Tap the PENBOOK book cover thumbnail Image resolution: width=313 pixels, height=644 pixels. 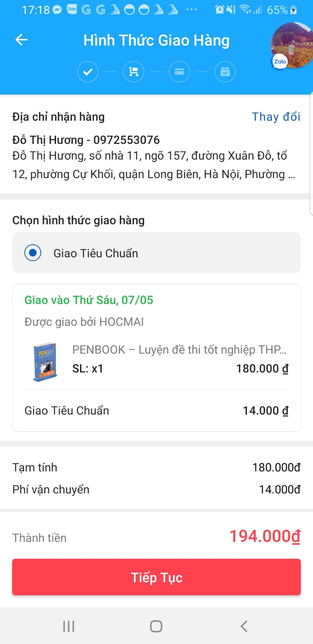pyautogui.click(x=45, y=362)
